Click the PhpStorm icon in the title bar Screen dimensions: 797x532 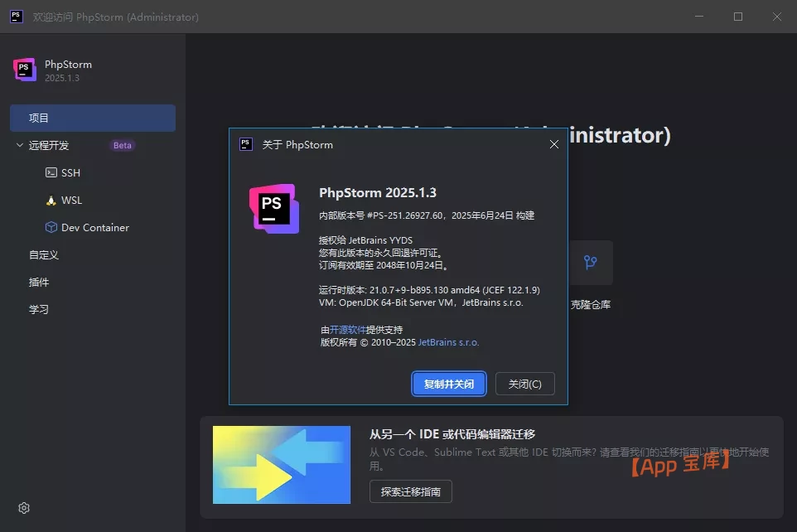point(16,16)
